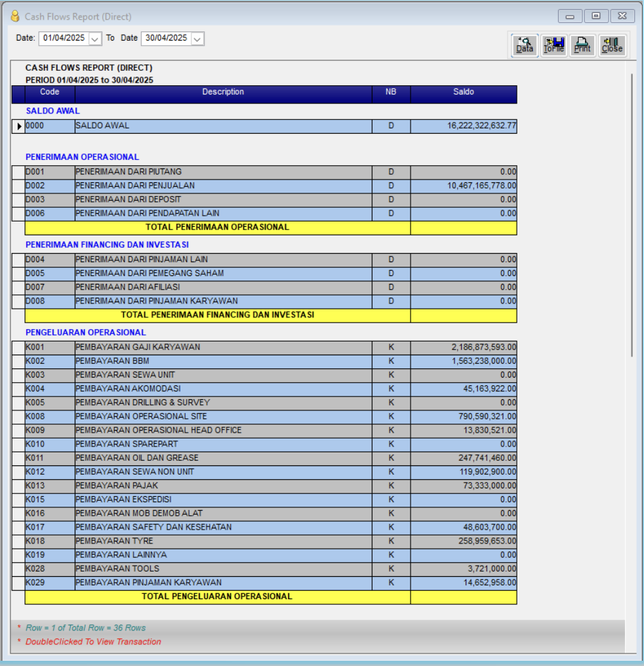Viewport: 644px width, 666px height.
Task: Select row marker beside code 0000
Action: point(18,126)
